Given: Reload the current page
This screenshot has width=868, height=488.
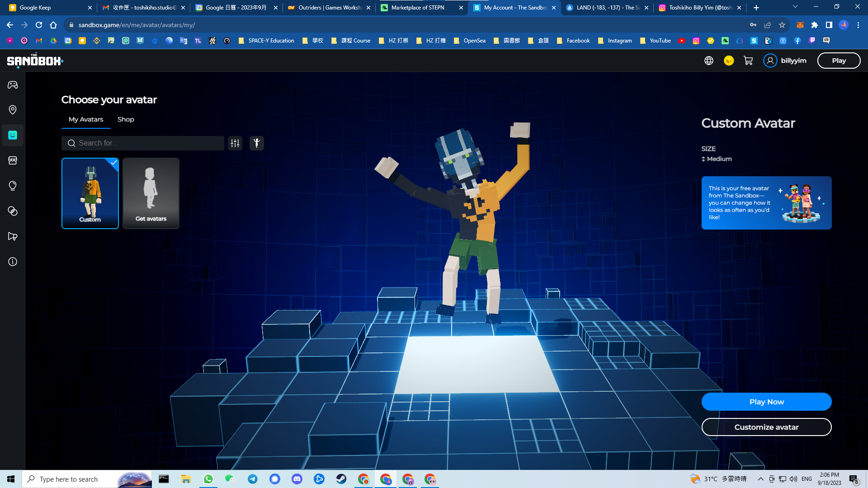Looking at the screenshot, I should coord(39,25).
